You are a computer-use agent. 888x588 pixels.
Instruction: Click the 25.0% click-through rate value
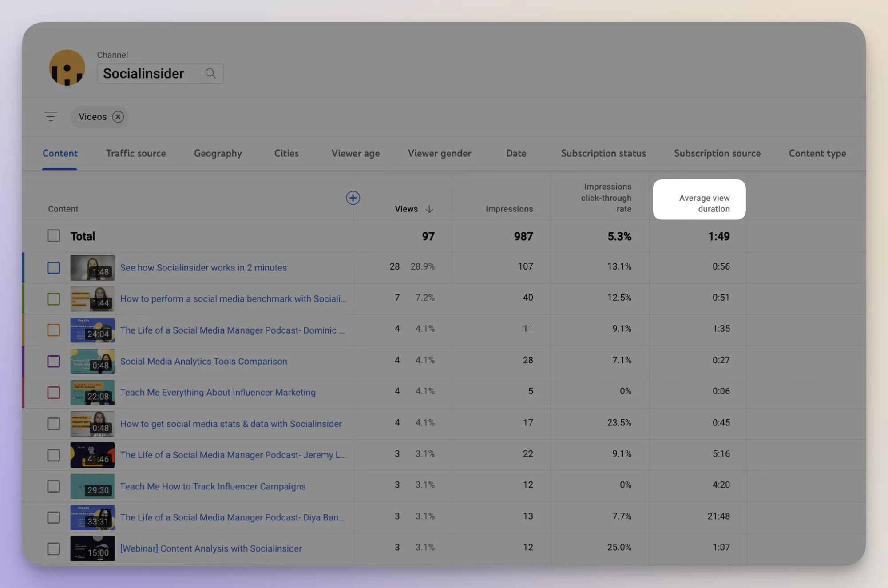point(619,547)
